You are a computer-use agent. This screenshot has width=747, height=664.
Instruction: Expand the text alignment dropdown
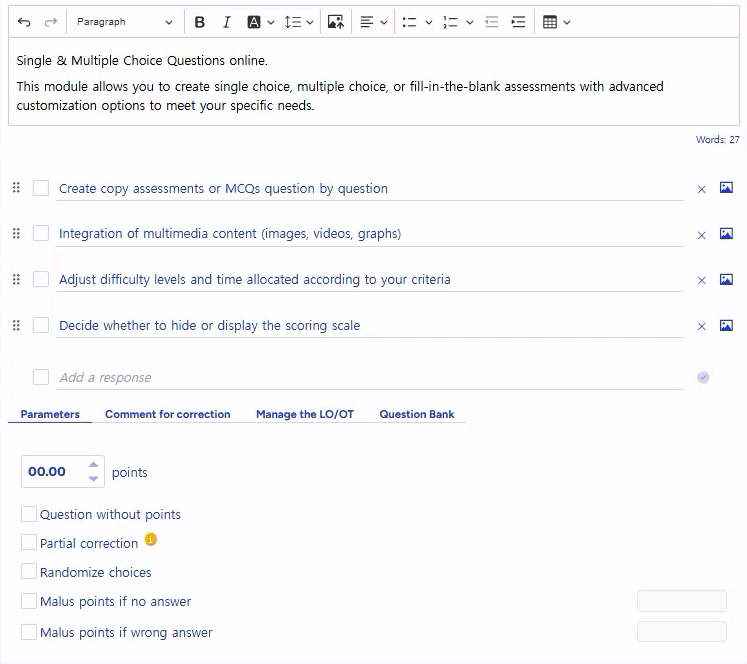coord(373,22)
